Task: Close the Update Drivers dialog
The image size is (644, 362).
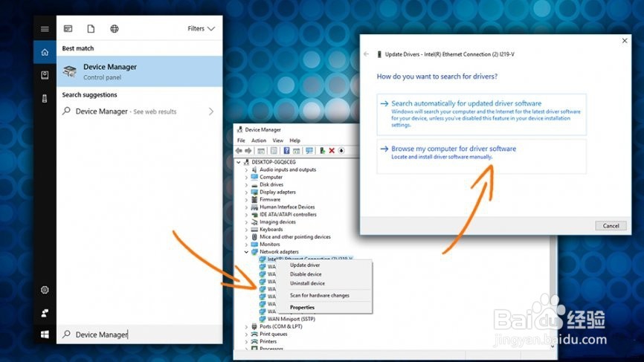Action: [x=624, y=41]
